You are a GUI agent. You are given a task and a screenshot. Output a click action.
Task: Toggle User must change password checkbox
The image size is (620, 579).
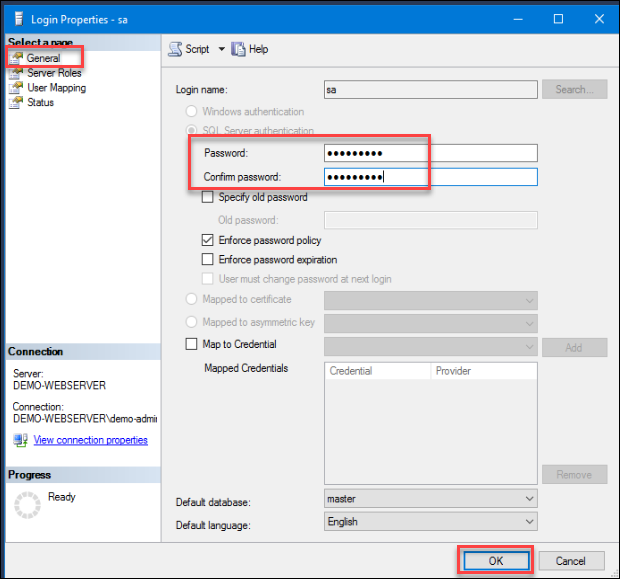tap(208, 279)
